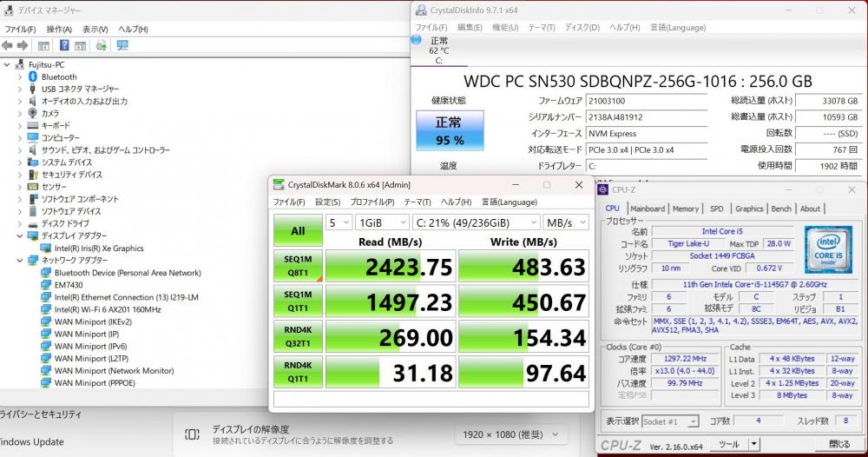Expand the ディスク ドライブ node

coord(20,224)
